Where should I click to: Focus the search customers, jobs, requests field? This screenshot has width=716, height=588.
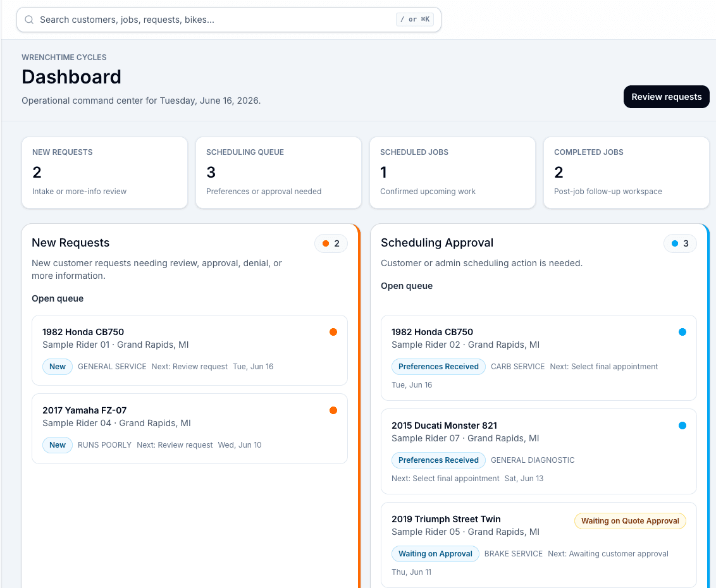[229, 20]
